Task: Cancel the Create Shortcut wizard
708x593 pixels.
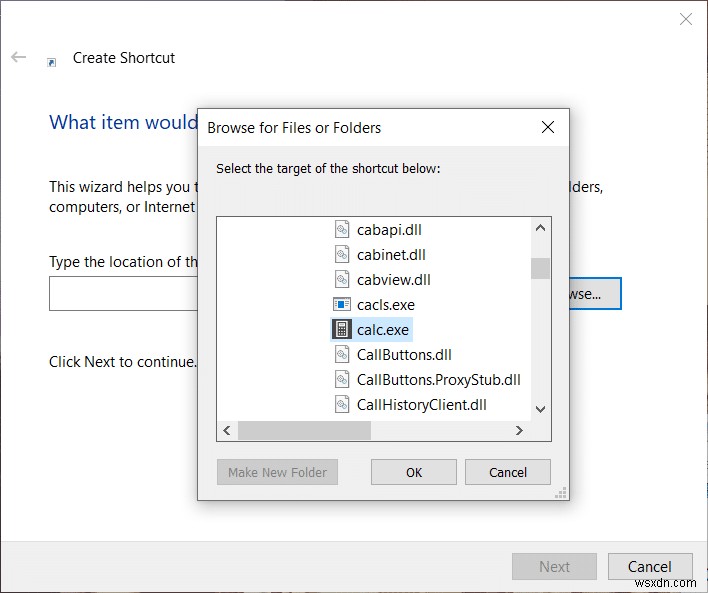Action: pyautogui.click(x=649, y=567)
